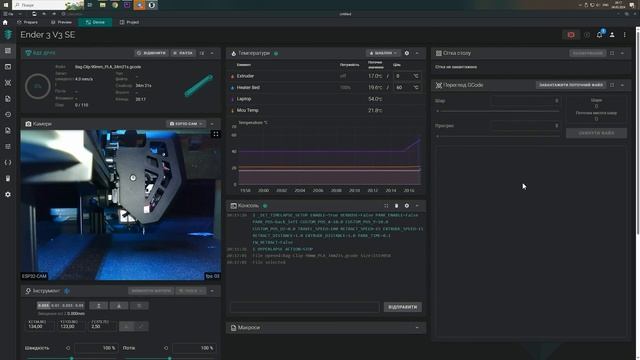Collapse the temperatures card
This screenshot has width=640, height=360.
417,53
